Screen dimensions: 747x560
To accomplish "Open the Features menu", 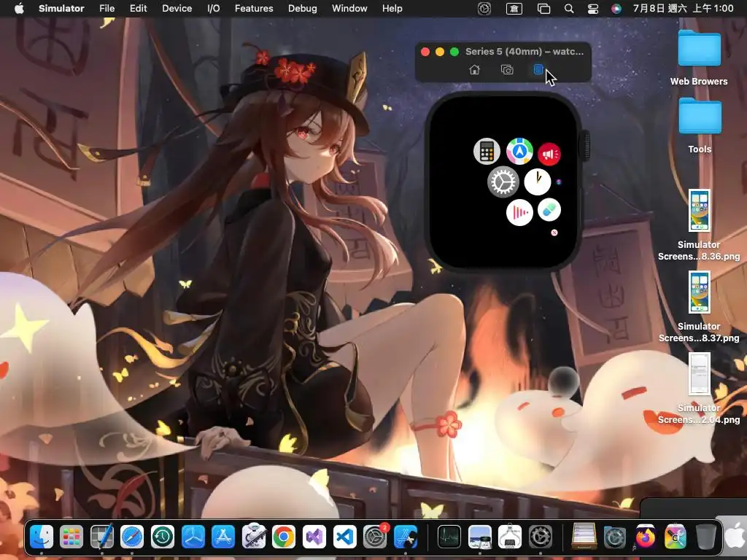I will 254,8.
